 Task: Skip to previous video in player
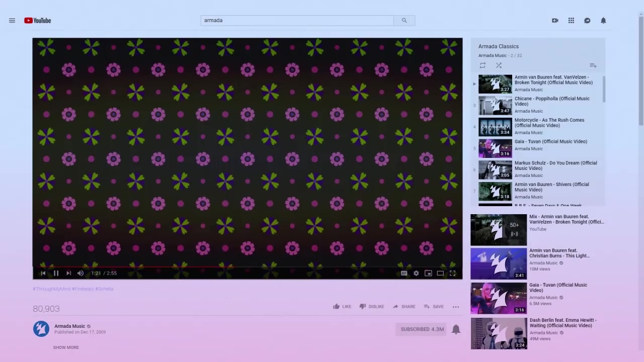pos(43,273)
